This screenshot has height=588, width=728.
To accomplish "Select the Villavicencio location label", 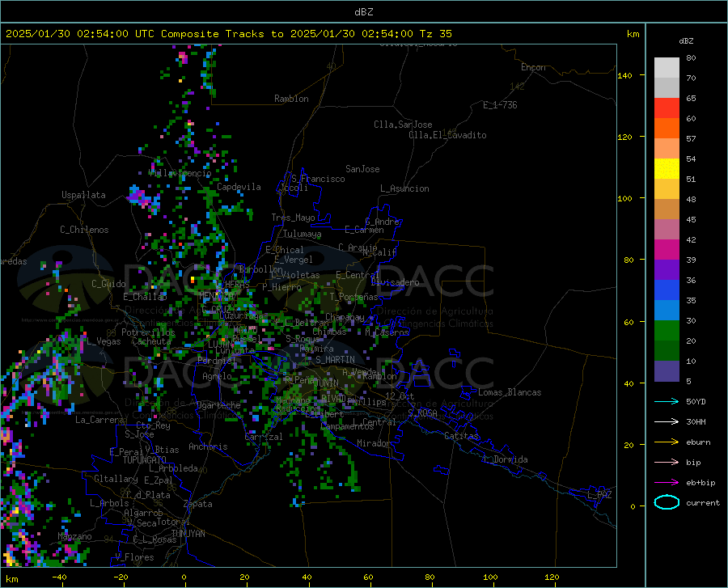I will pyautogui.click(x=180, y=173).
